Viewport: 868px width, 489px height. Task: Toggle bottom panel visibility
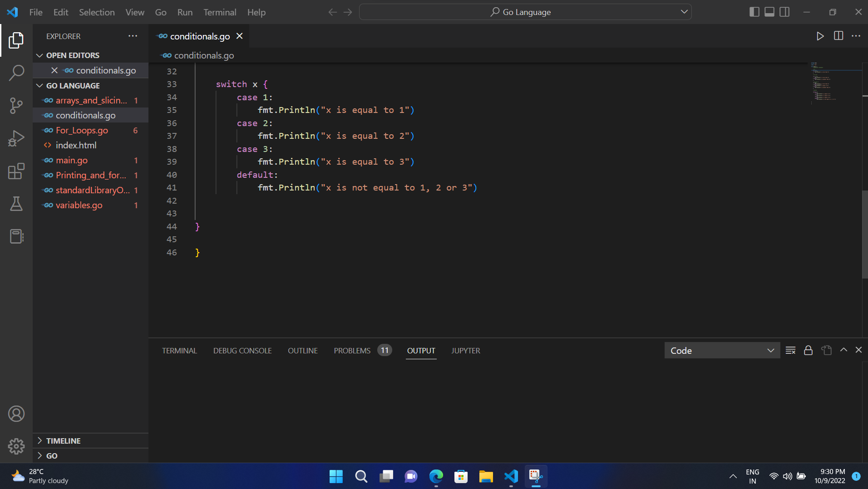pyautogui.click(x=769, y=12)
